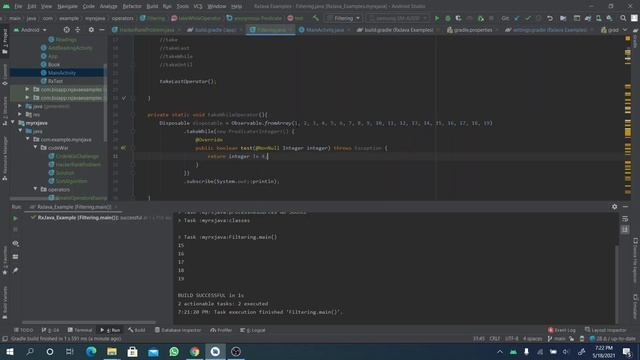Click the scroll-from-source target icon in Project panel
The width and height of the screenshot is (640, 360).
click(x=67, y=30)
